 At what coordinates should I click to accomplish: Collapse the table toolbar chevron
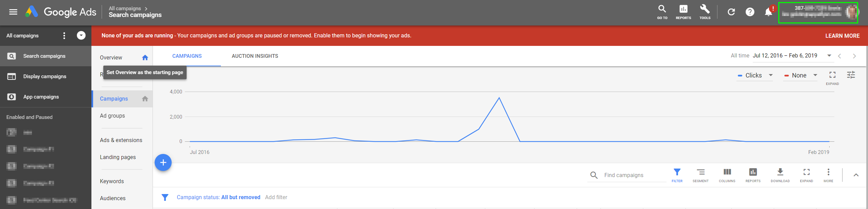856,175
